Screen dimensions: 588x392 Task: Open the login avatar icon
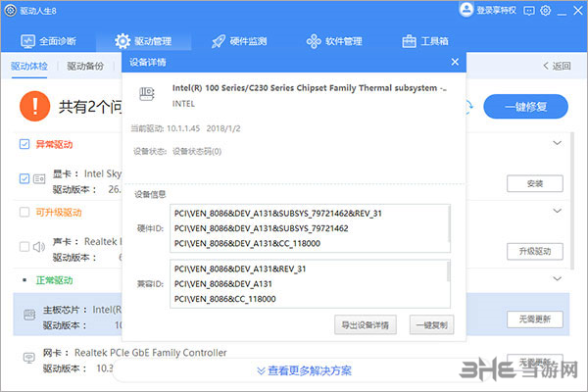point(466,10)
